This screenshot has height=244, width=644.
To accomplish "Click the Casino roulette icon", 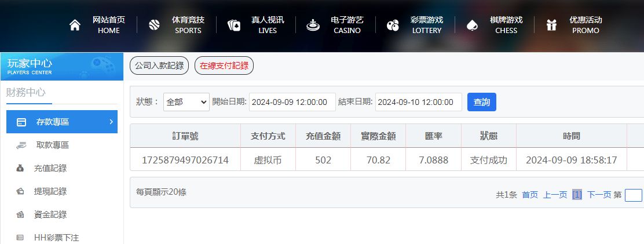I will point(313,25).
